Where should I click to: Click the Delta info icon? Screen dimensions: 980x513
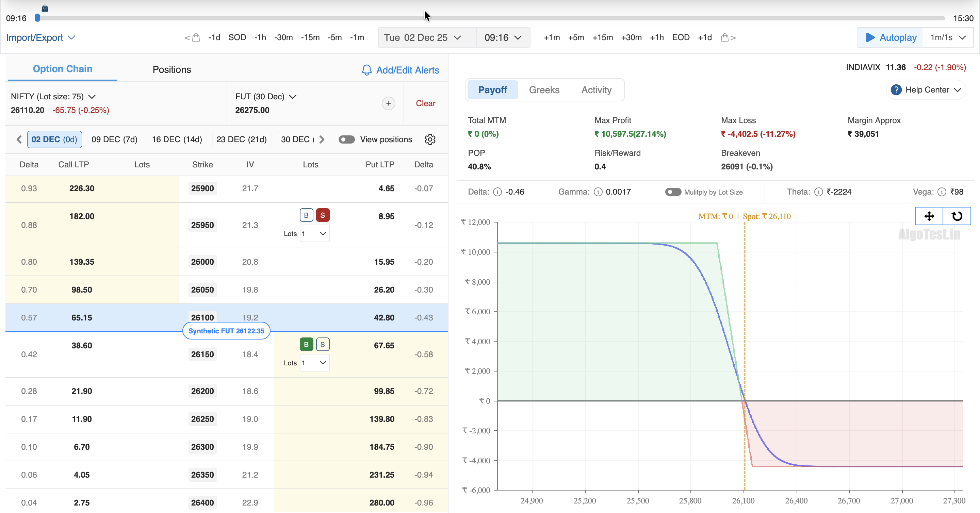[x=497, y=192]
